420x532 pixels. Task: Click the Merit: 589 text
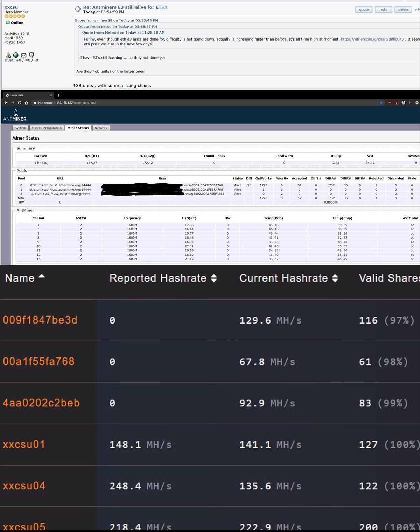click(x=14, y=38)
